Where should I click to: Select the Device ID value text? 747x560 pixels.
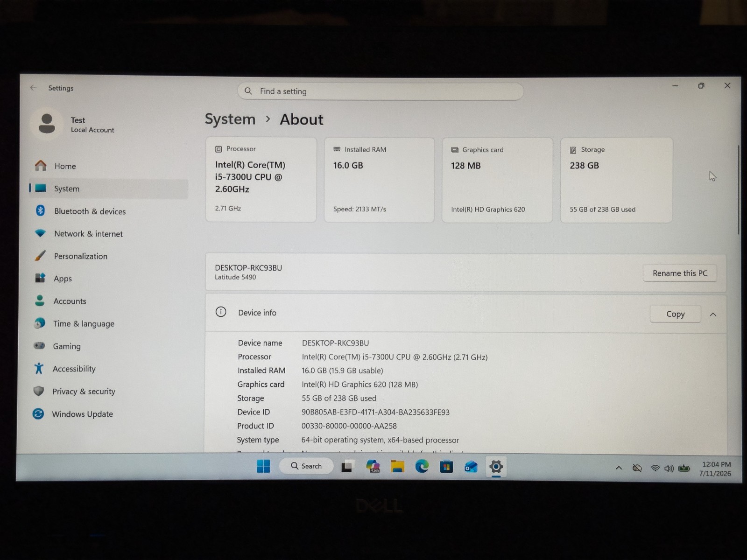coord(375,412)
